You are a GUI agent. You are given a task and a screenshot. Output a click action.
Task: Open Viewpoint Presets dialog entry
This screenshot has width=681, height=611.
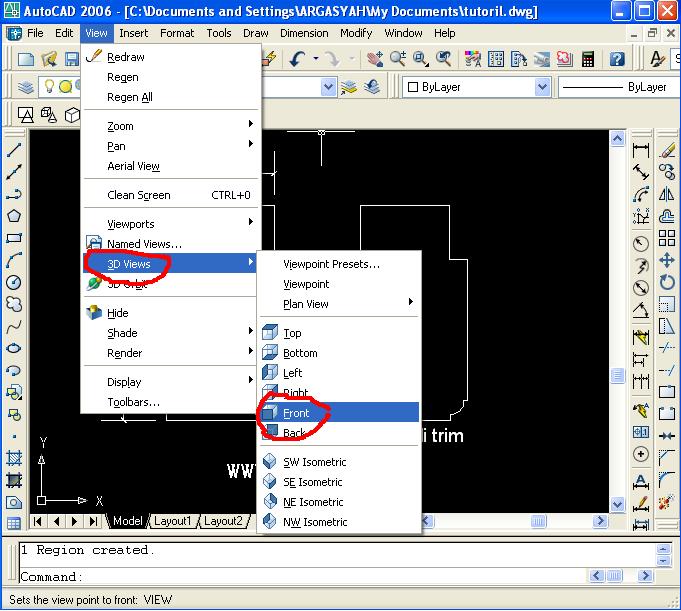(x=339, y=264)
